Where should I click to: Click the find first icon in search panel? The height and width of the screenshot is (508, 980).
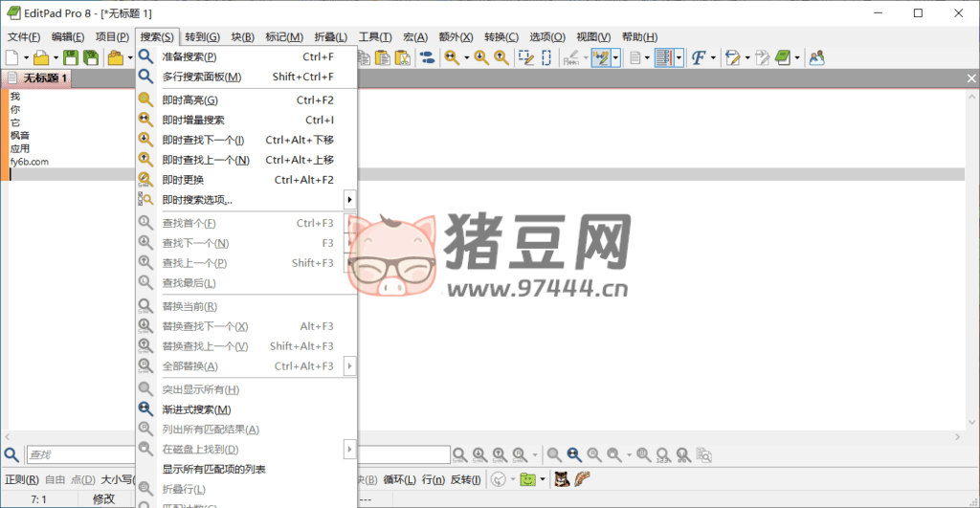click(x=459, y=454)
